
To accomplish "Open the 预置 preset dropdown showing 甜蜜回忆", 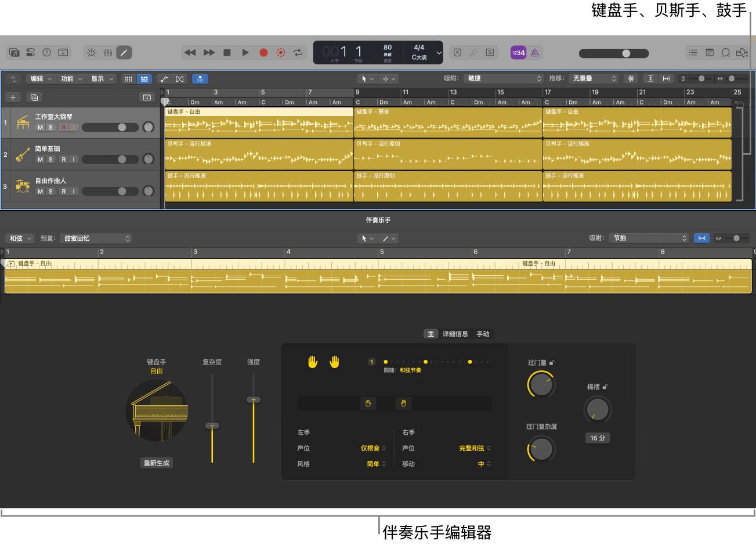I will tap(96, 239).
